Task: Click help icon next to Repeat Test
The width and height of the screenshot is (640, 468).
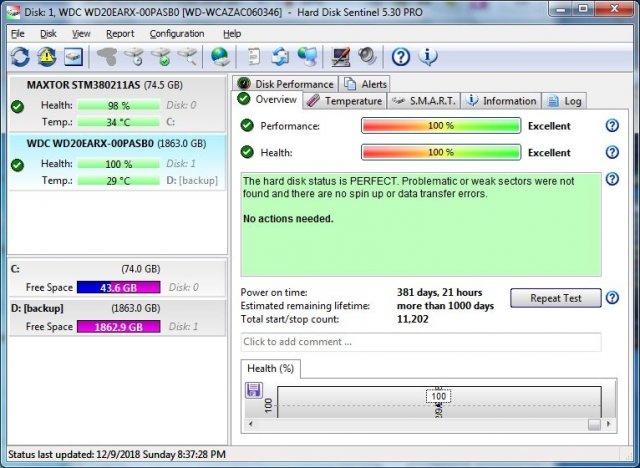Action: (613, 298)
